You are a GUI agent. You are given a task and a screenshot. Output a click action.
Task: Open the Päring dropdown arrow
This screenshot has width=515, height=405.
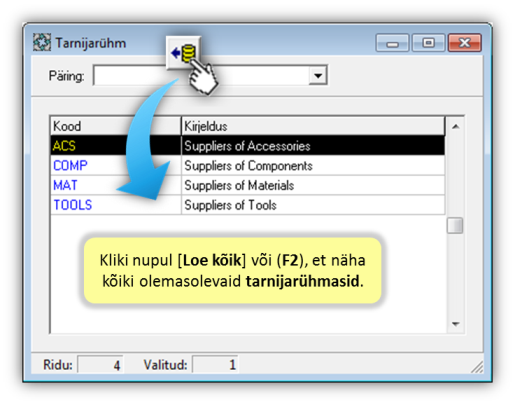click(318, 75)
